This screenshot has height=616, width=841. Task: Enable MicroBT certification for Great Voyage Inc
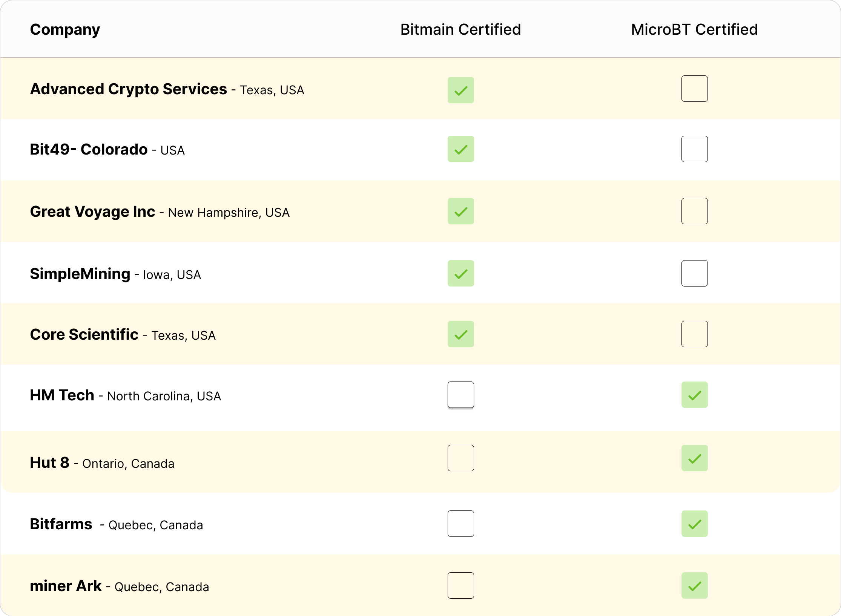[x=695, y=211]
